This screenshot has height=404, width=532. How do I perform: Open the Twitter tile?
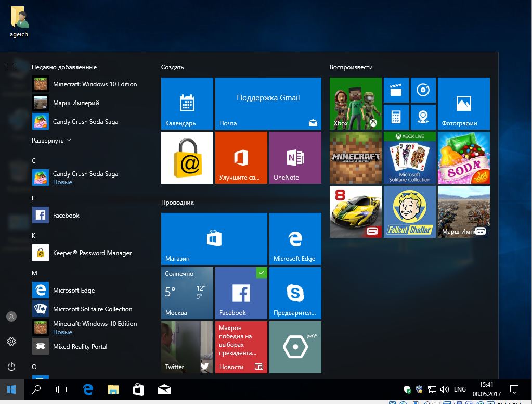(x=187, y=347)
